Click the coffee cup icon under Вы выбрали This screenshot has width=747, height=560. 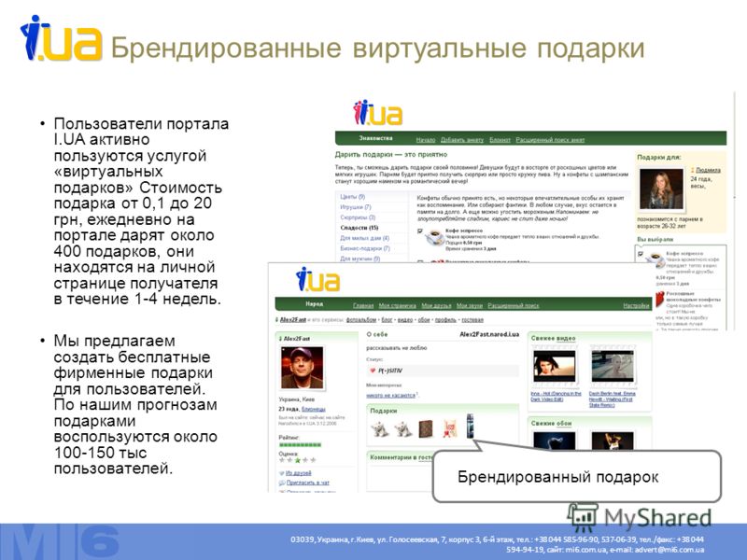coord(655,259)
